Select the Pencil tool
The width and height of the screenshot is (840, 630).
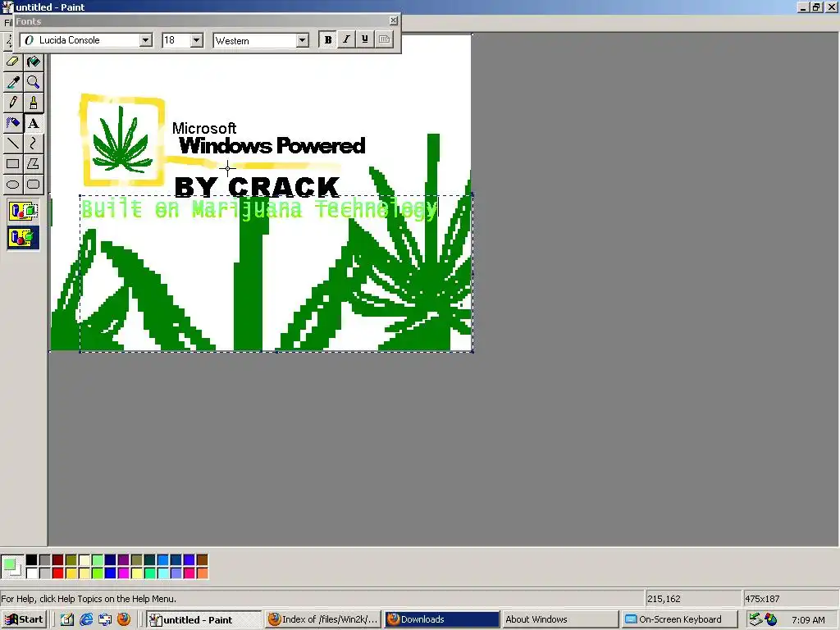(x=13, y=103)
